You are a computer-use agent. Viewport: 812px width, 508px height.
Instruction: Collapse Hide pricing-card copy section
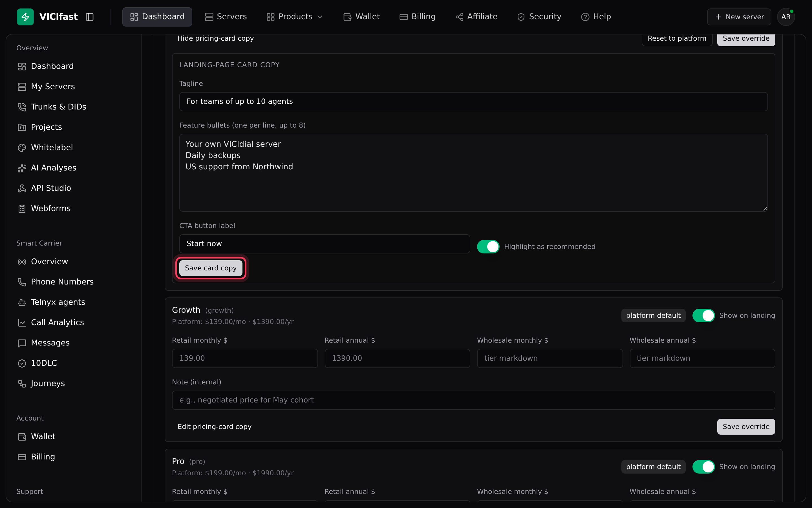(x=215, y=38)
